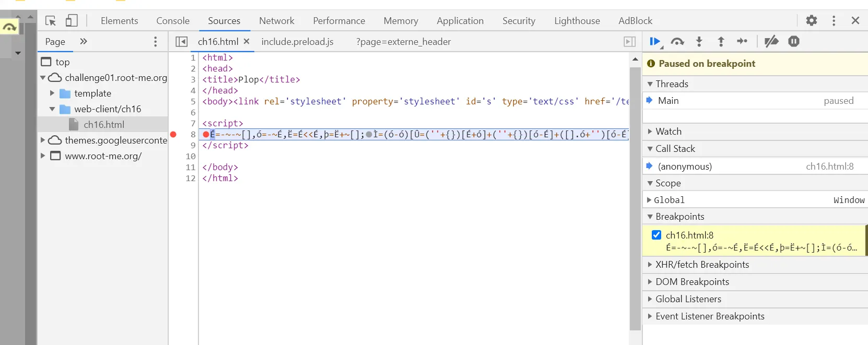The image size is (868, 345).
Task: Step into next function call
Action: click(x=699, y=42)
